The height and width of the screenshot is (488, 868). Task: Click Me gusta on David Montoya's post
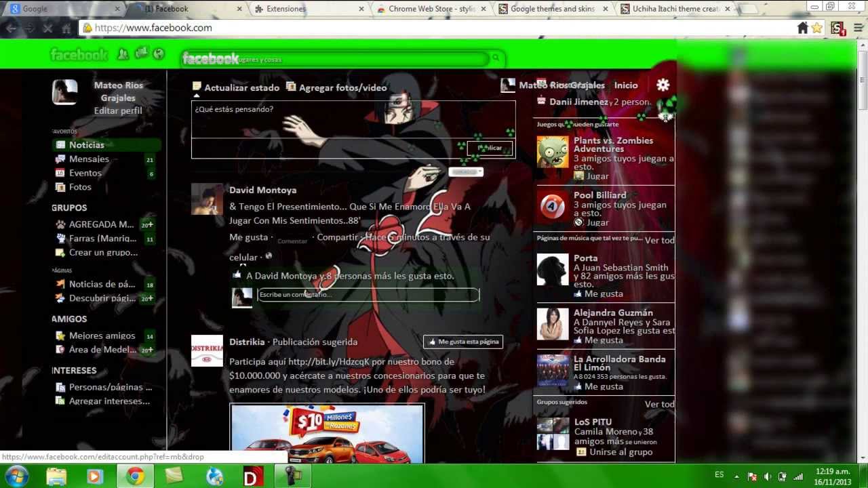tap(249, 237)
